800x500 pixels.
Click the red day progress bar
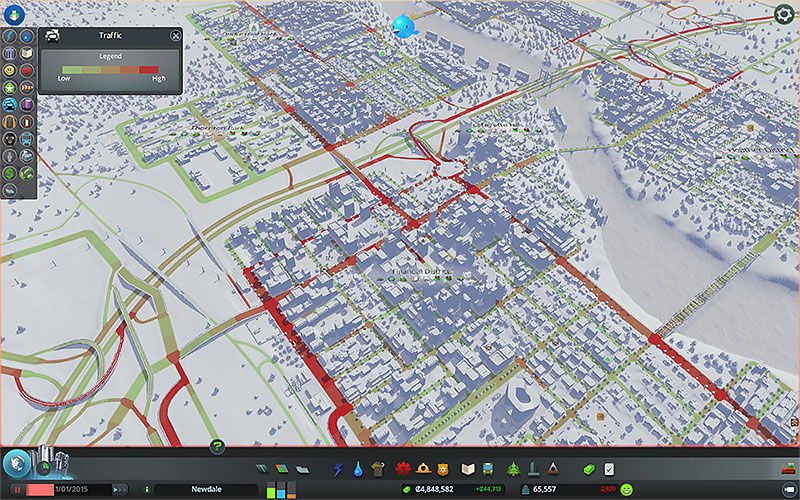40,489
